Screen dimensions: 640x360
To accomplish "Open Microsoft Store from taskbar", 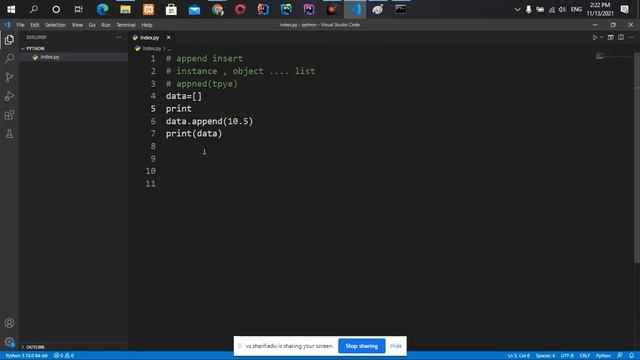I will pos(171,9).
